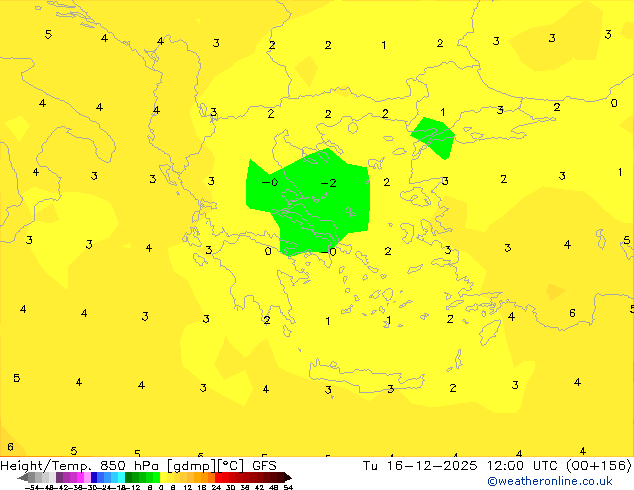Click the -0 label on green region's left
Screen dimensions: 634x490
click(x=270, y=183)
